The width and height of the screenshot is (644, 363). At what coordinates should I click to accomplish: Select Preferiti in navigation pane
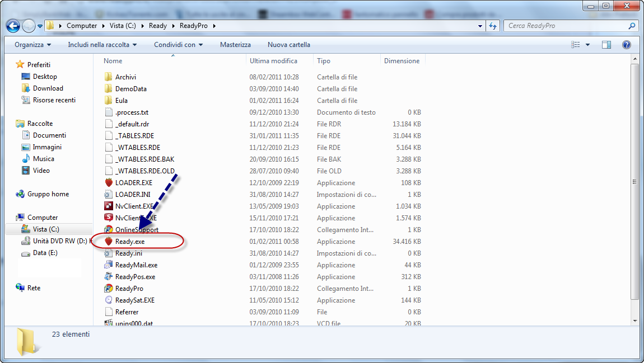[x=39, y=64]
